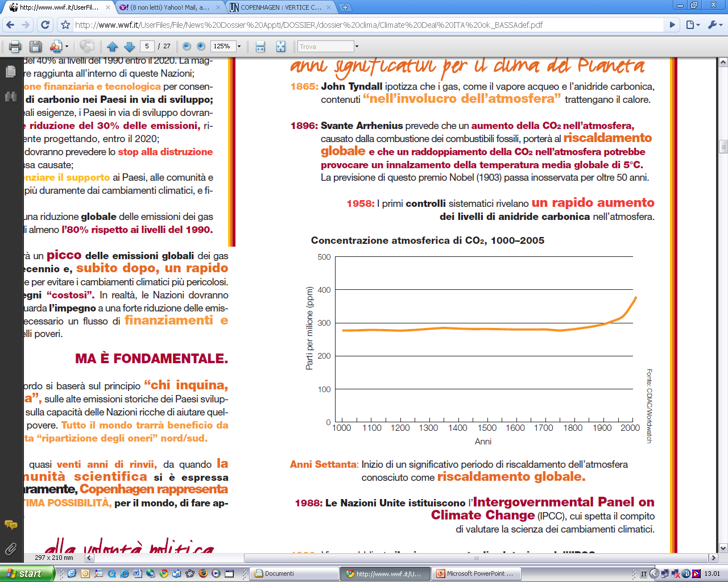Close the COPENHAGEN : VERTICE tab
This screenshot has height=582, width=728.
pos(329,7)
